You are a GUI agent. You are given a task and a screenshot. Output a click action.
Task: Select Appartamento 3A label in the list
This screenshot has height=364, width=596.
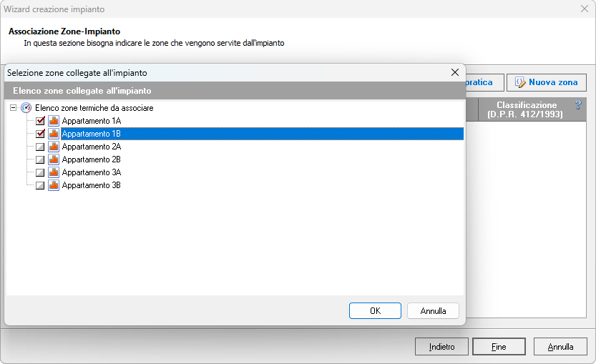point(92,172)
